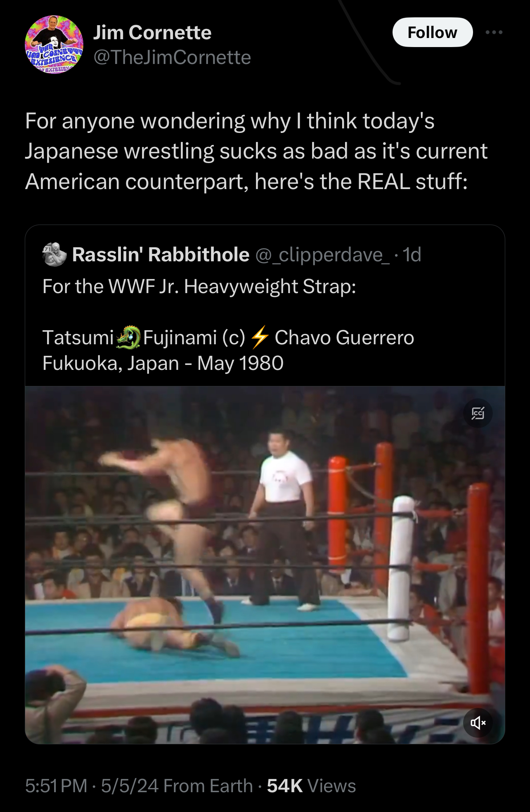Open Jim Cornette's profile avatar
The width and height of the screenshot is (530, 812).
[54, 45]
